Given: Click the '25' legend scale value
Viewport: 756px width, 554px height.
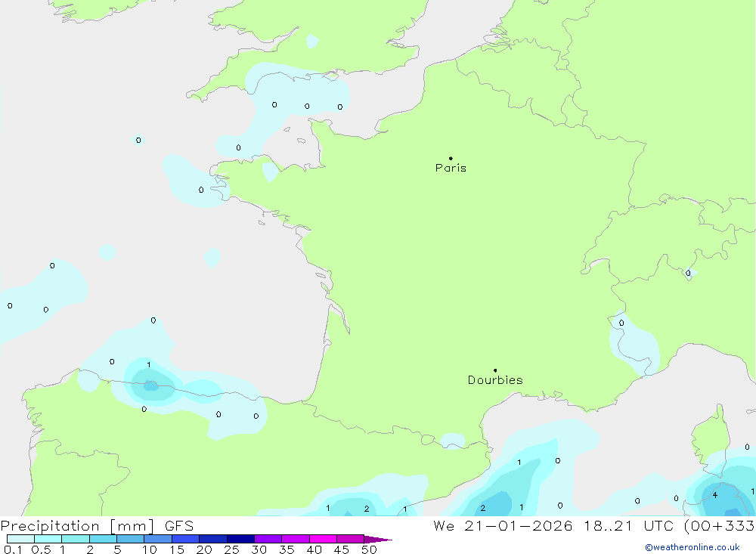Looking at the screenshot, I should [232, 549].
